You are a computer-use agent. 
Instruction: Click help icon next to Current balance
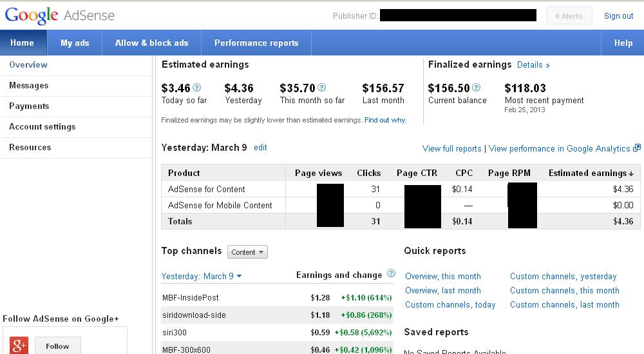coord(477,88)
